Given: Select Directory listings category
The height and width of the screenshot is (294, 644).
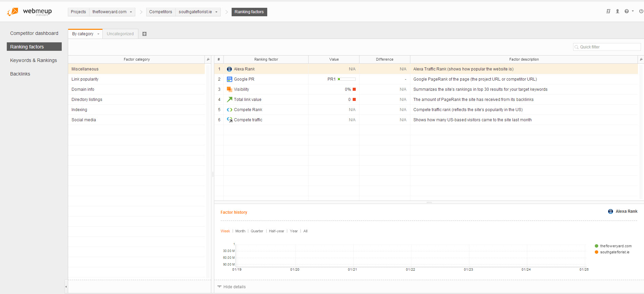Looking at the screenshot, I should point(137,100).
